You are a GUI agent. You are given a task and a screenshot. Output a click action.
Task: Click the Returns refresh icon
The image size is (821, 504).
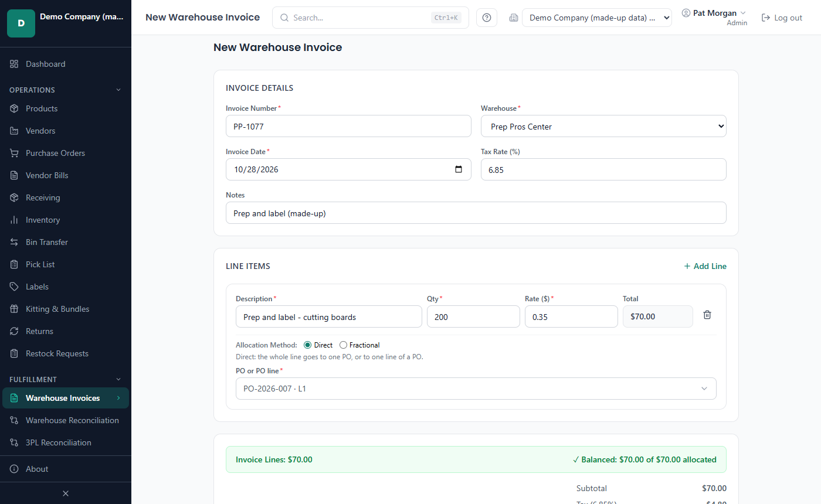click(x=14, y=331)
